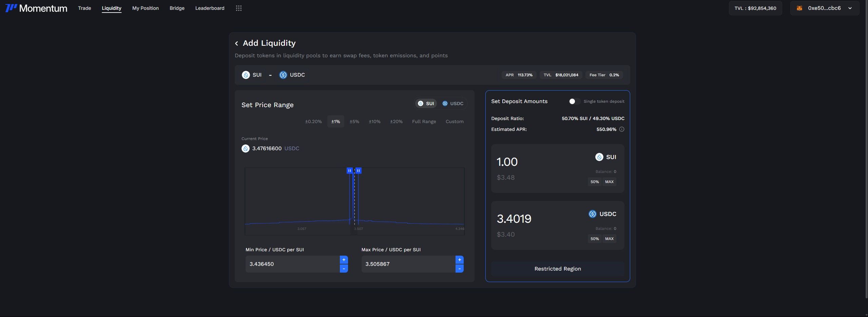The height and width of the screenshot is (317, 868).
Task: Select the ±5% price range preset
Action: (354, 121)
